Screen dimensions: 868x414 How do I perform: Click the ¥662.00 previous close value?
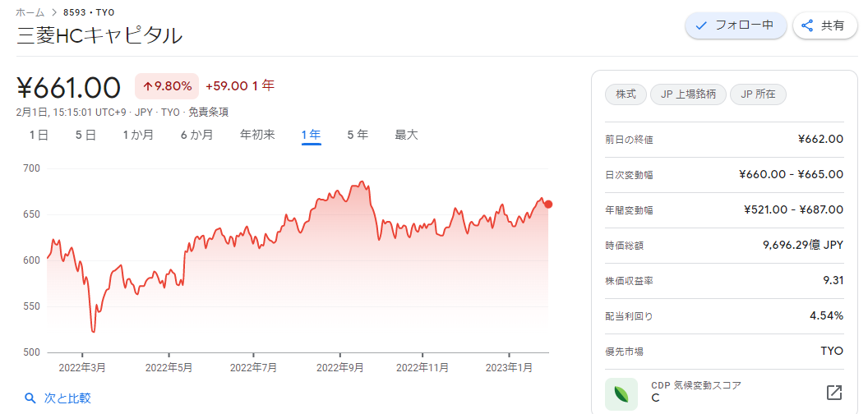821,139
